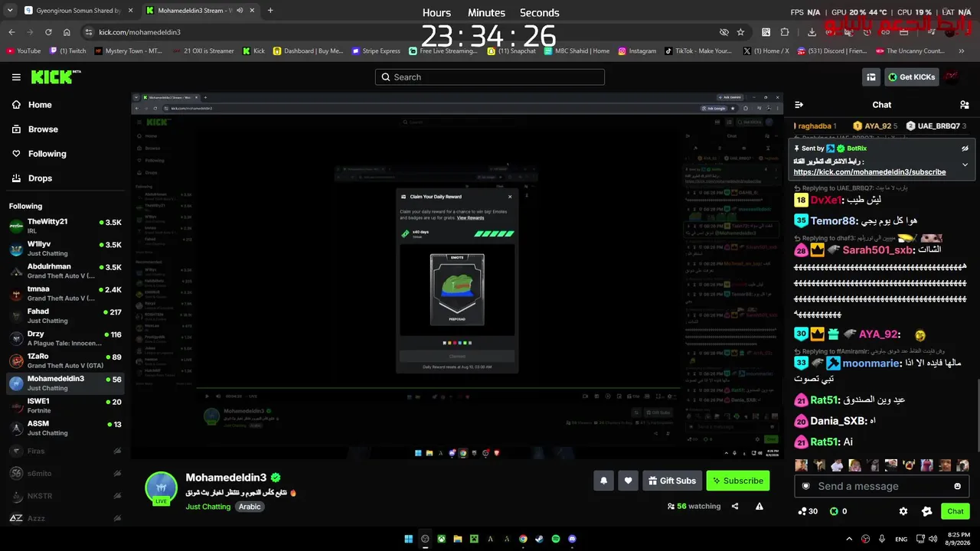Click the Just Chatting category link under the stream title
The width and height of the screenshot is (980, 551).
coord(207,507)
